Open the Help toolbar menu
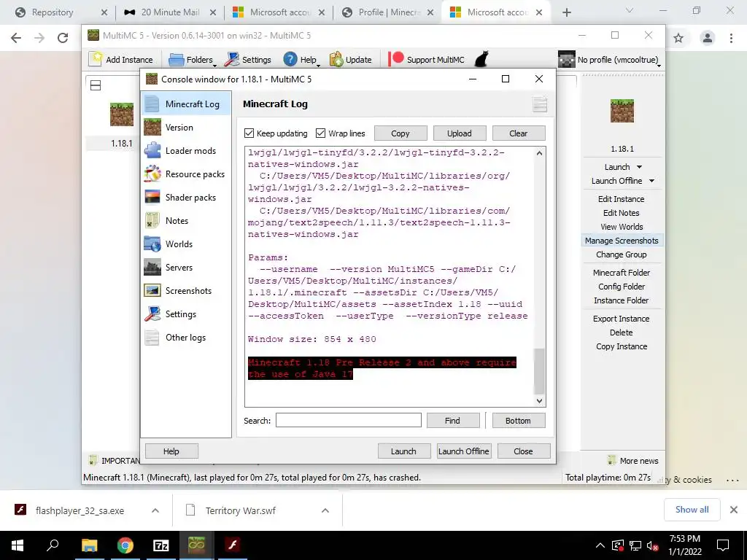747x560 pixels. tap(301, 60)
